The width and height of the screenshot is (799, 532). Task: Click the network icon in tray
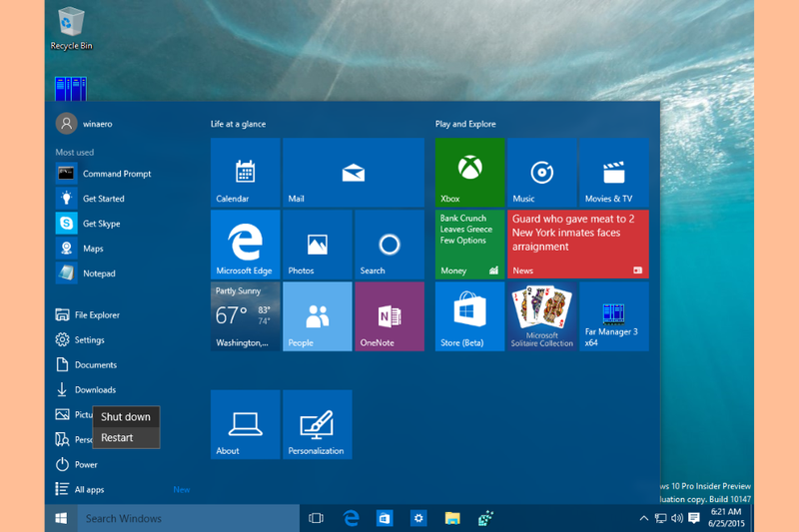pos(660,518)
